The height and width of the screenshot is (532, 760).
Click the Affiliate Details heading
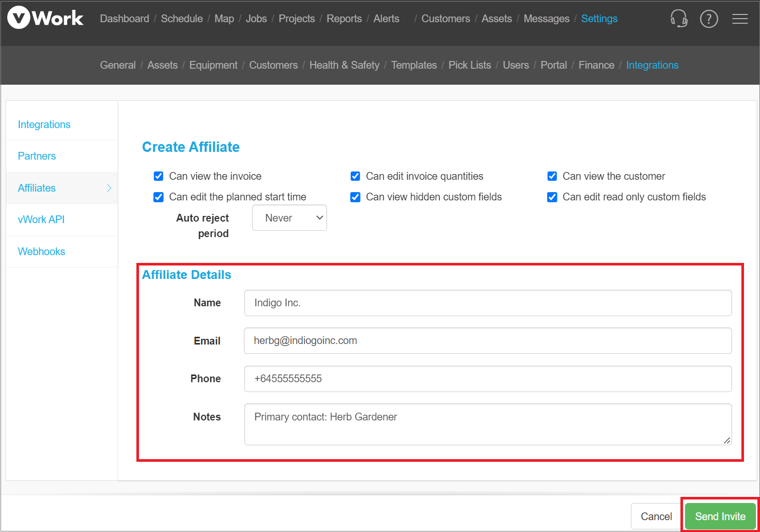pos(187,275)
